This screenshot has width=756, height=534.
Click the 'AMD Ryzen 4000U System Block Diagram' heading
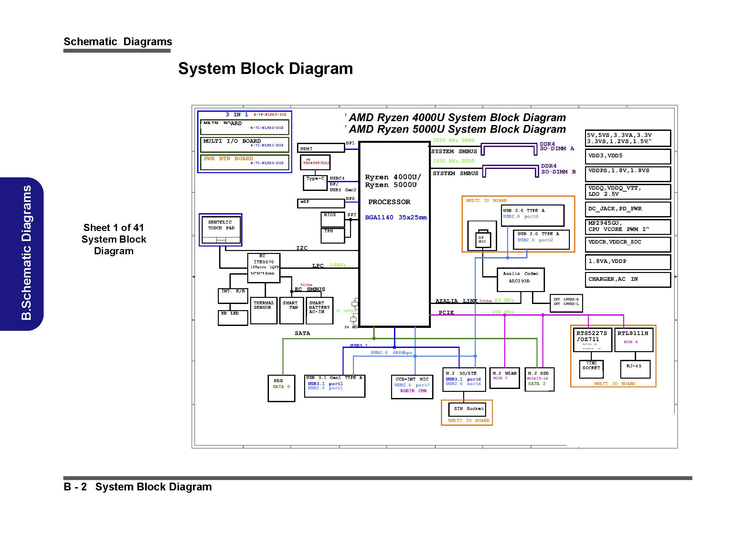coord(457,117)
